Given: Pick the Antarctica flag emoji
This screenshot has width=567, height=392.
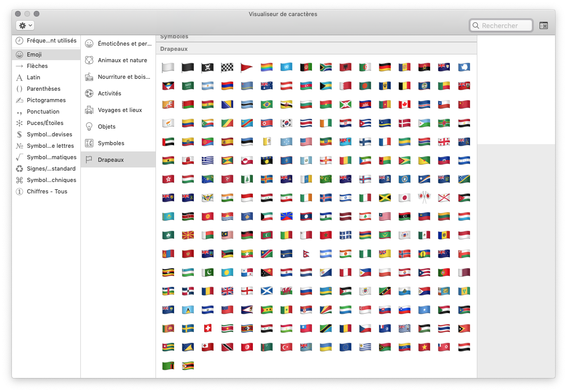Looking at the screenshot, I should pyautogui.click(x=464, y=67).
